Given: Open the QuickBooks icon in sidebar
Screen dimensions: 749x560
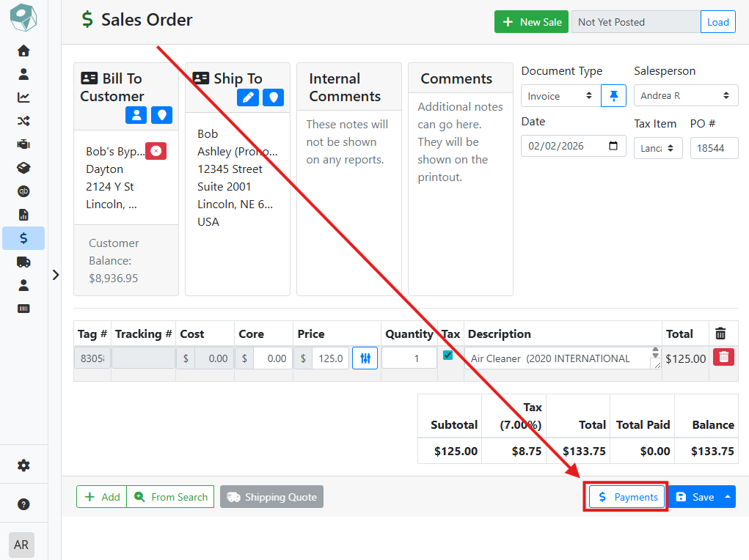Looking at the screenshot, I should pos(23,191).
